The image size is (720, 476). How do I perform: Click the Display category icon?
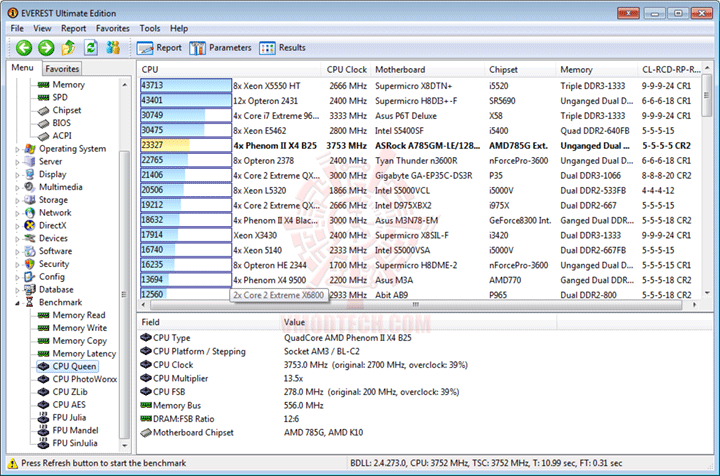30,174
